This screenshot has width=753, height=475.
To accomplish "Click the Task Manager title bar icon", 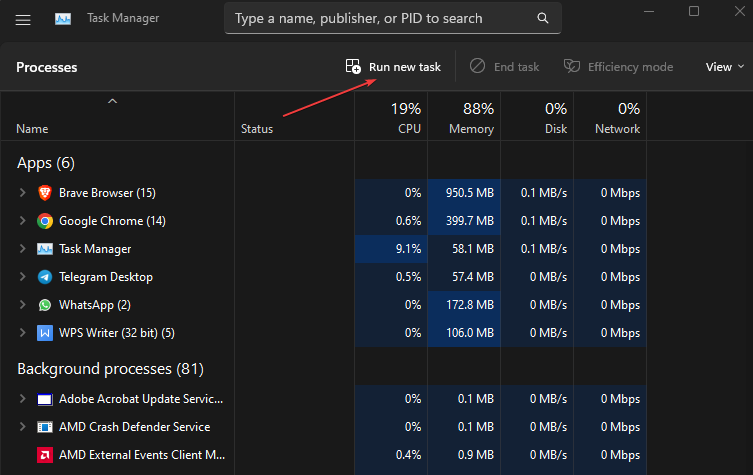I will [63, 19].
